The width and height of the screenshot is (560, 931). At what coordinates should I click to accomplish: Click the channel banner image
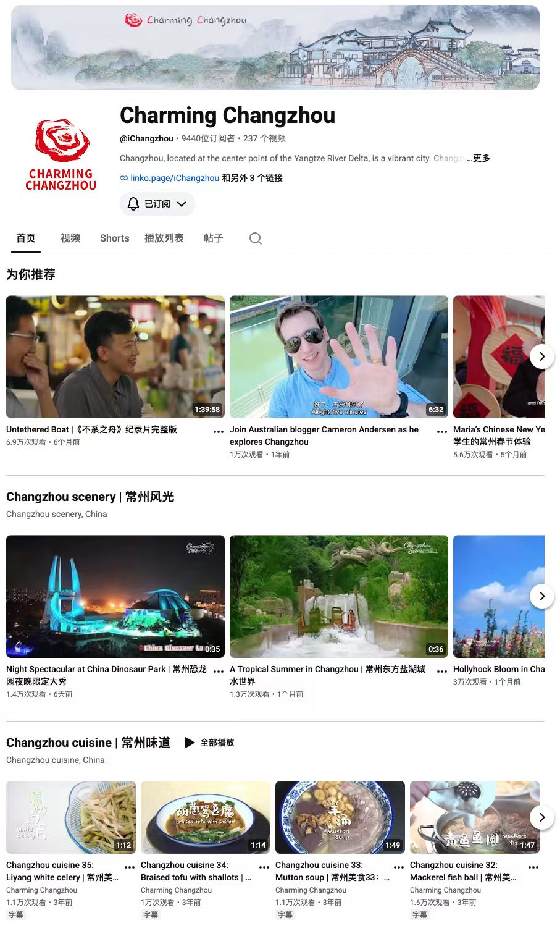[275, 48]
